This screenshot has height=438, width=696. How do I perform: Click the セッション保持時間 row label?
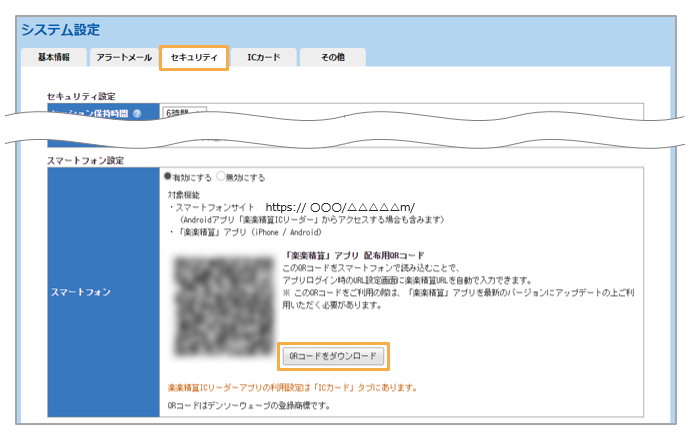(90, 113)
